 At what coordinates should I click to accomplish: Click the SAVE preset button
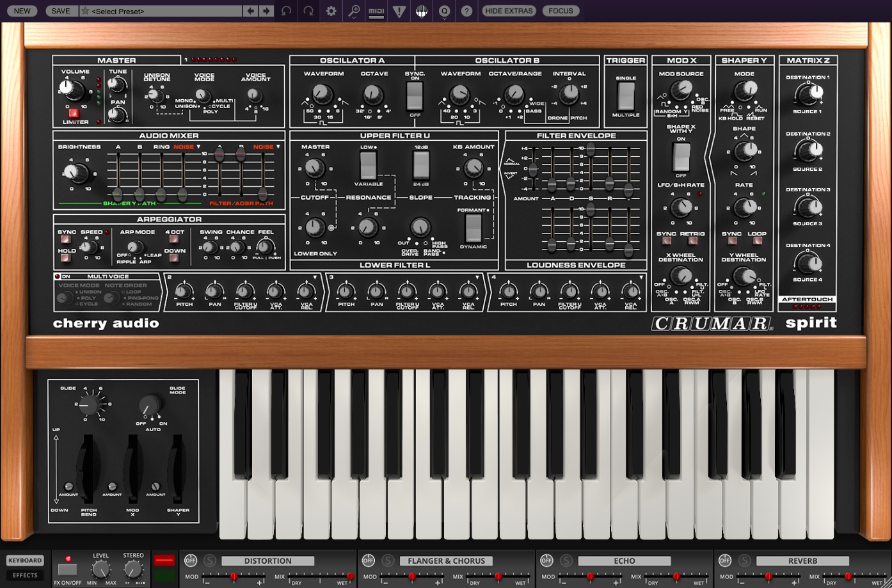click(x=61, y=11)
